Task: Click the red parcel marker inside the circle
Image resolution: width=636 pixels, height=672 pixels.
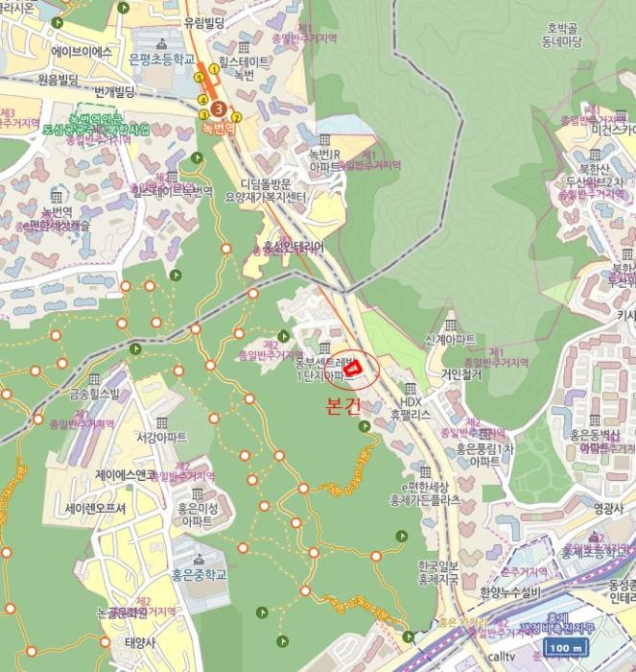Action: (353, 366)
